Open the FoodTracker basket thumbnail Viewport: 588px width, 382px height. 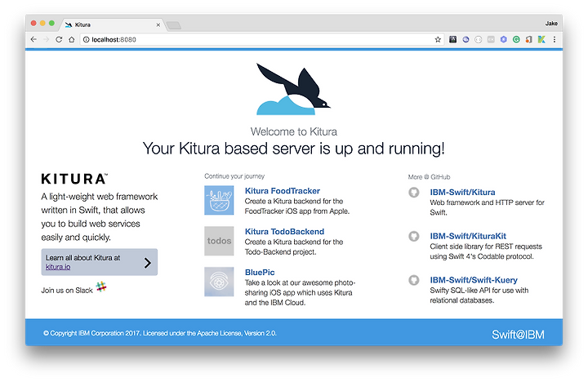(x=219, y=200)
